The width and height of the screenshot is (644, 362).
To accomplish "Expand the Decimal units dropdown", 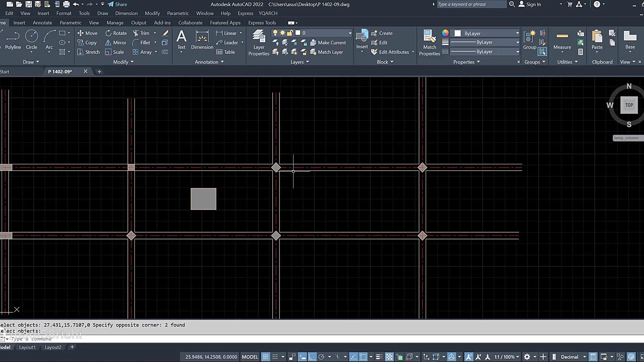I will (584, 357).
